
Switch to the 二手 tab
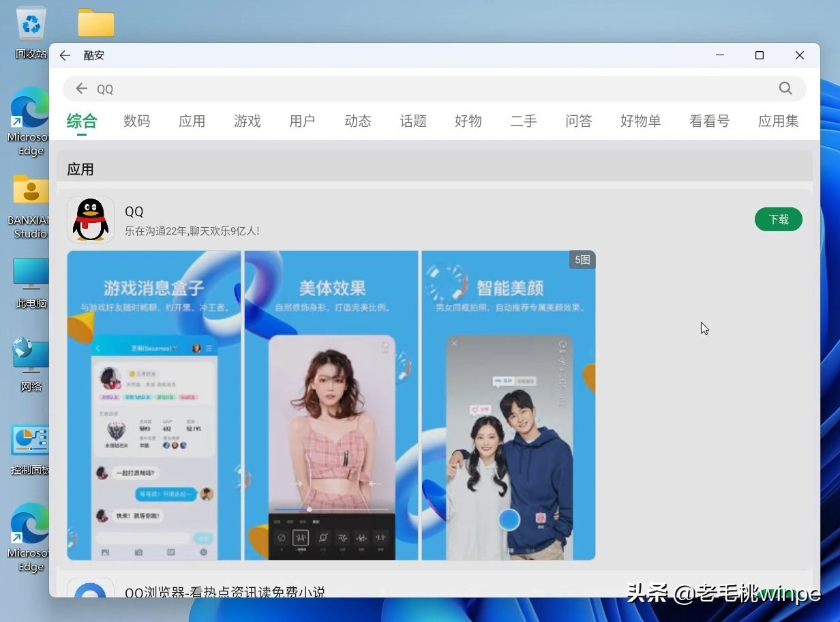click(524, 121)
